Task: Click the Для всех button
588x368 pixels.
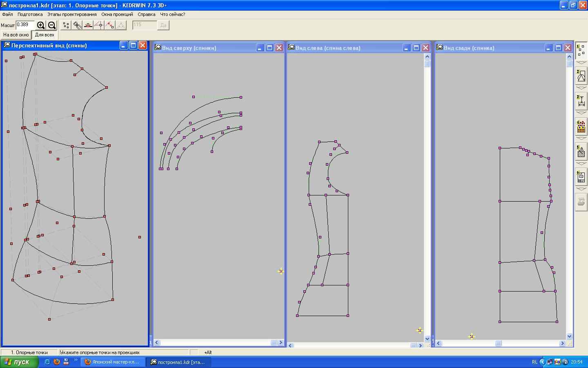Action: click(x=45, y=35)
